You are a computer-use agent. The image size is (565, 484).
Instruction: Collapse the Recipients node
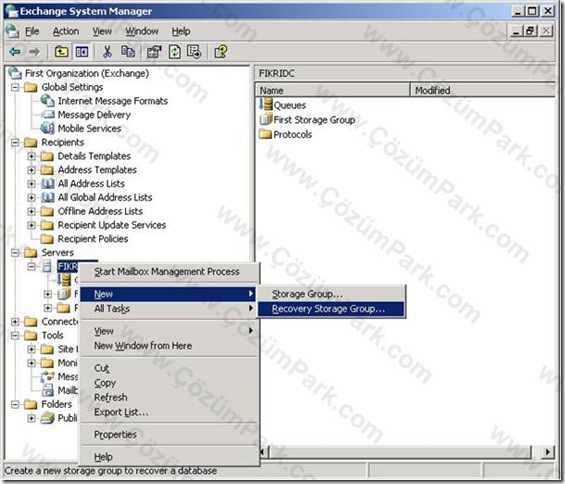pos(15,142)
